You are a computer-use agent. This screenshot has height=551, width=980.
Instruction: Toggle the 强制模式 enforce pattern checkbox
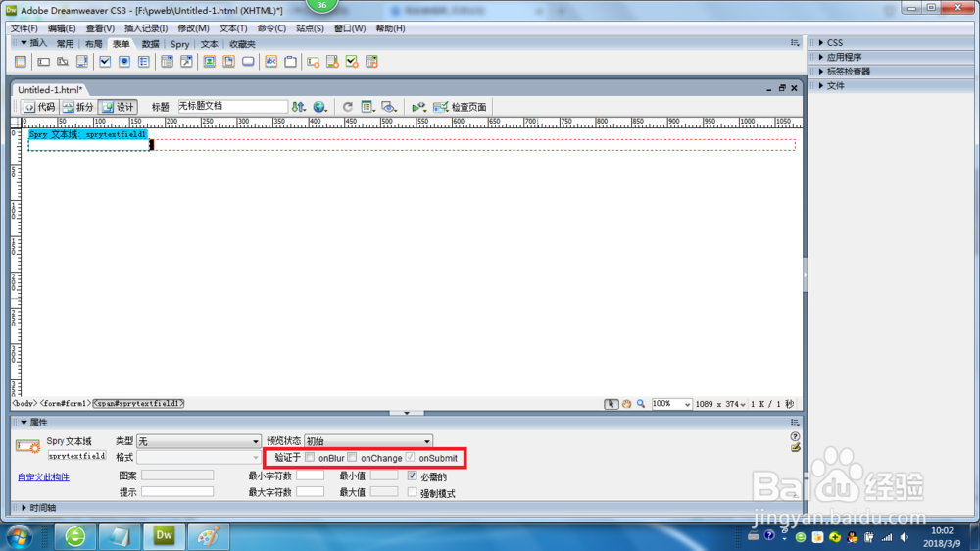412,492
